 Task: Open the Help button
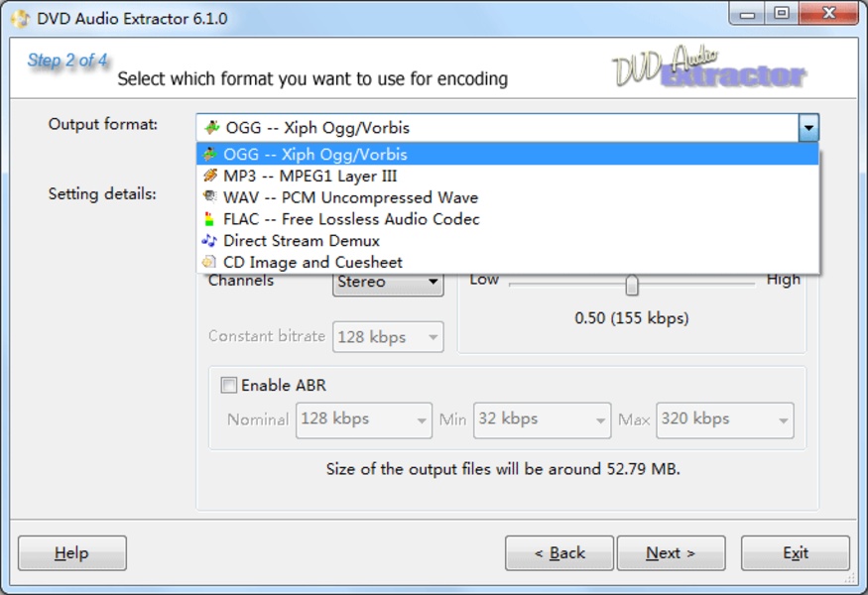click(x=72, y=553)
